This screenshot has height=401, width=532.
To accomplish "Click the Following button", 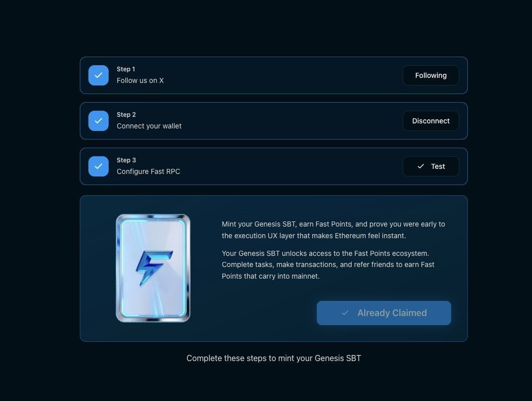I will coord(430,75).
